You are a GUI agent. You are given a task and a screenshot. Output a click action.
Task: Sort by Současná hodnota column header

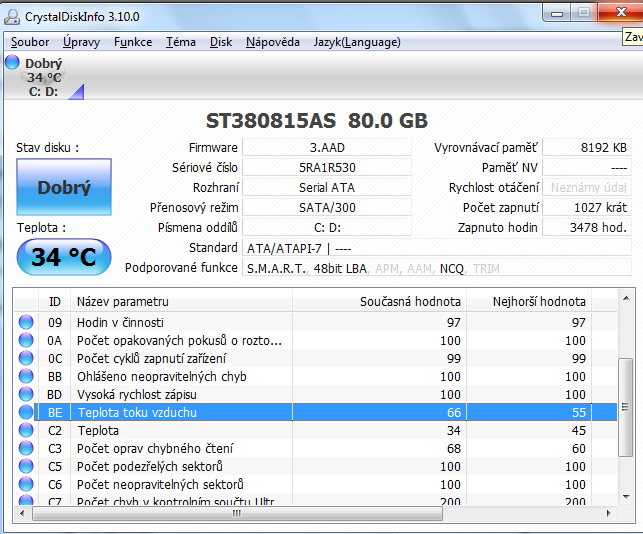[410, 302]
